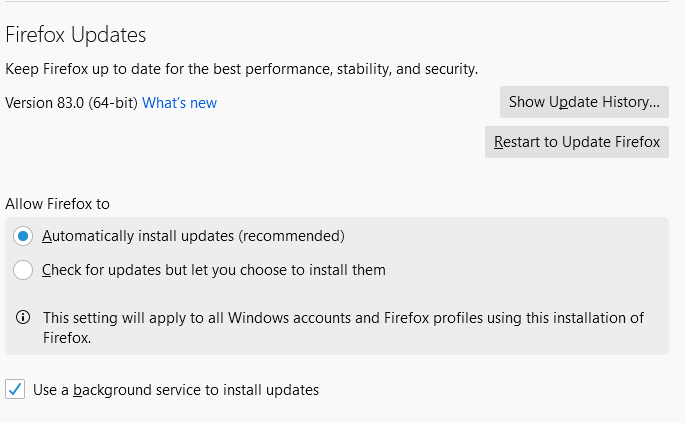Open the What's new link

coord(179,103)
